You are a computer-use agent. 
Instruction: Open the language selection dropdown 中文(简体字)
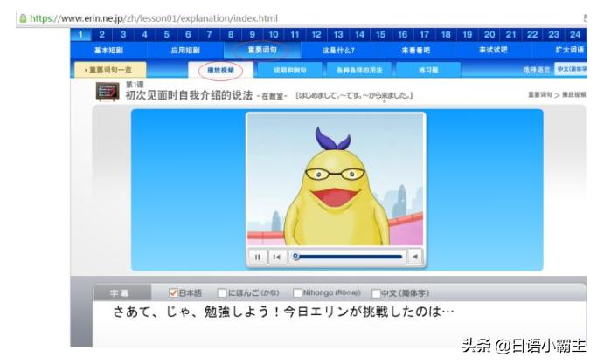(571, 69)
